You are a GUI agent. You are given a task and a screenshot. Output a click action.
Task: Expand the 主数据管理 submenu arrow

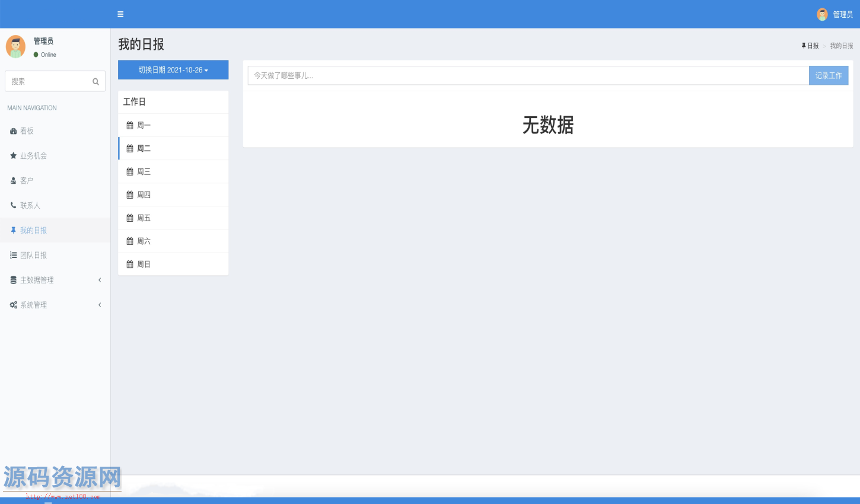[x=100, y=280]
